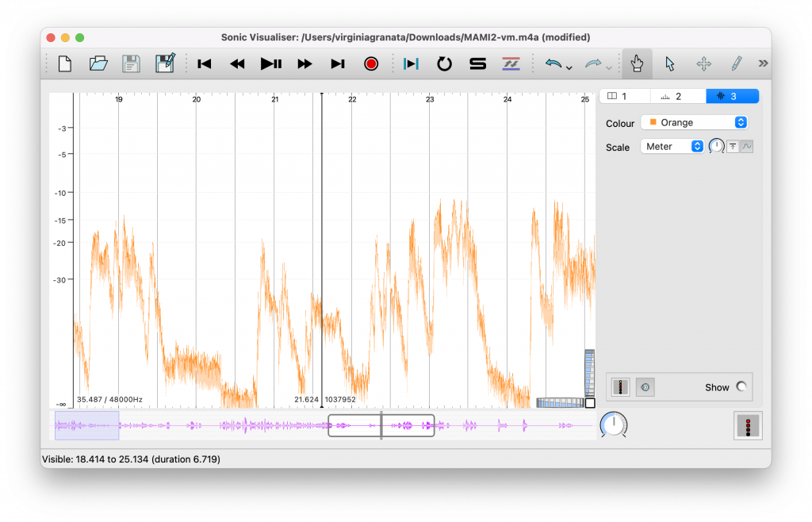Toggle Align File Timelines

(x=511, y=64)
